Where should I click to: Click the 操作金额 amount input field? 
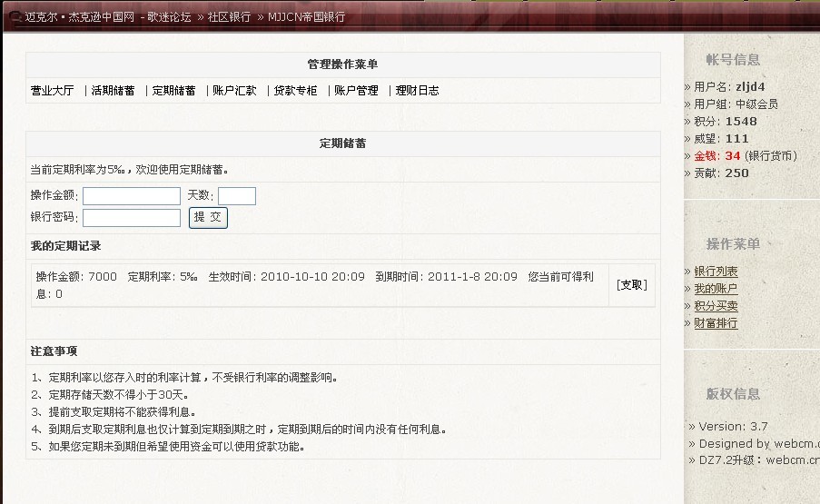click(x=132, y=196)
